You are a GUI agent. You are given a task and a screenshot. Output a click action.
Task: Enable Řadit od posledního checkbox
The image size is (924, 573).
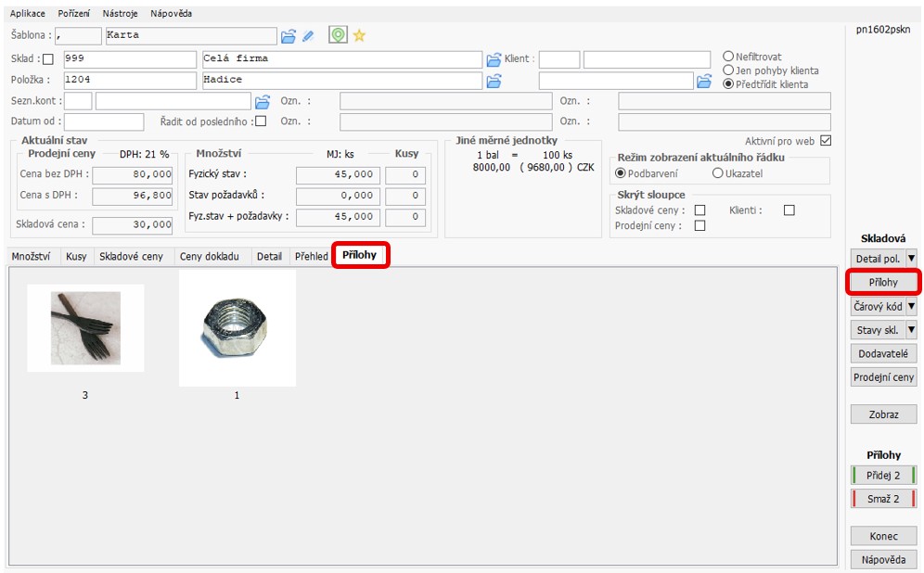[261, 121]
